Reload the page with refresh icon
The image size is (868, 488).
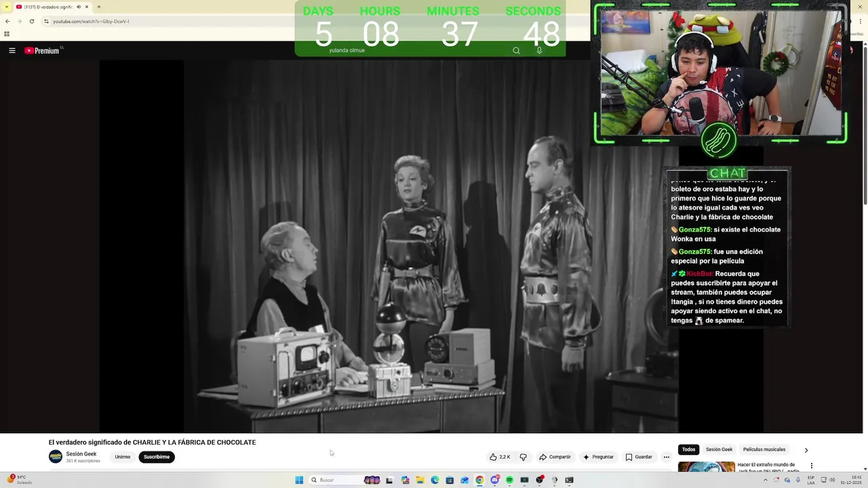pyautogui.click(x=31, y=21)
